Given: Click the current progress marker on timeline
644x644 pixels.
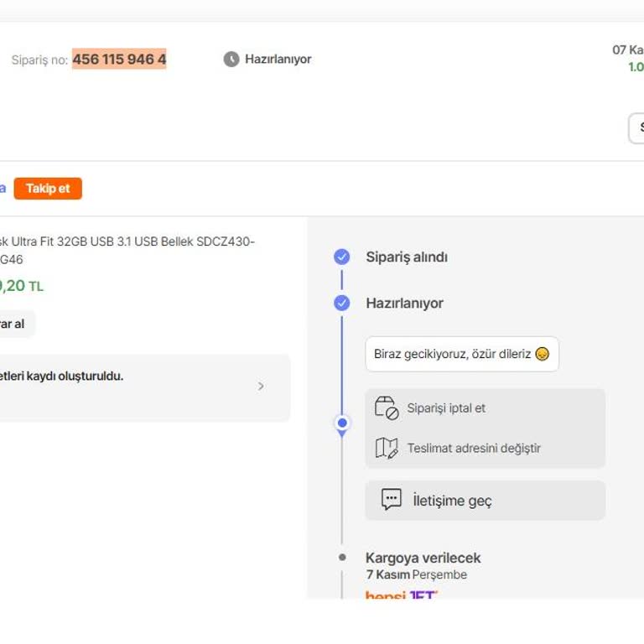Looking at the screenshot, I should [342, 423].
